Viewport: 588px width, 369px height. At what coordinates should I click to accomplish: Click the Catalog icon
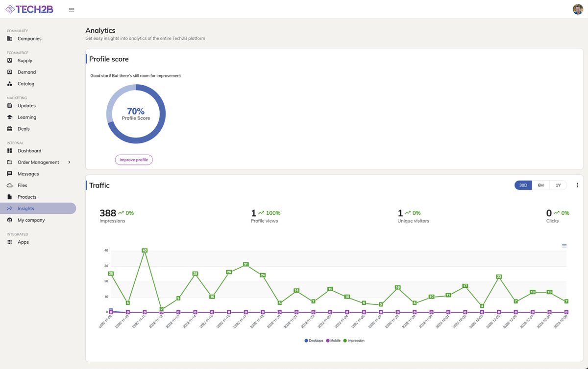click(x=11, y=83)
